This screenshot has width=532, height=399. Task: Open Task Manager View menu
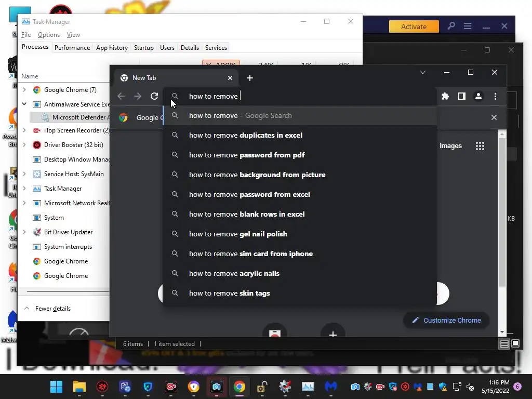coord(73,35)
